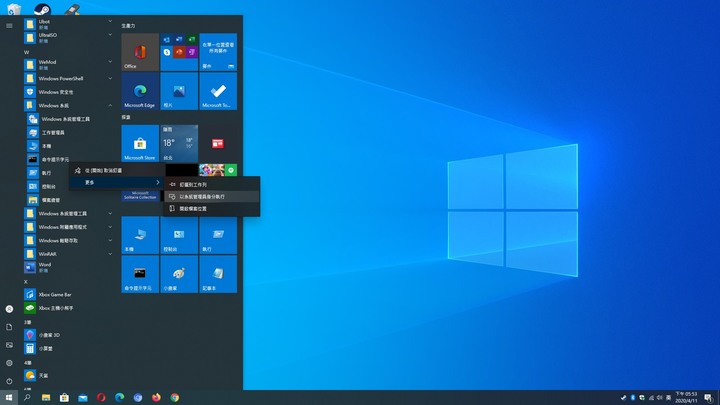The image size is (720, 405).
Task: Open the Office tile
Action: point(140,52)
